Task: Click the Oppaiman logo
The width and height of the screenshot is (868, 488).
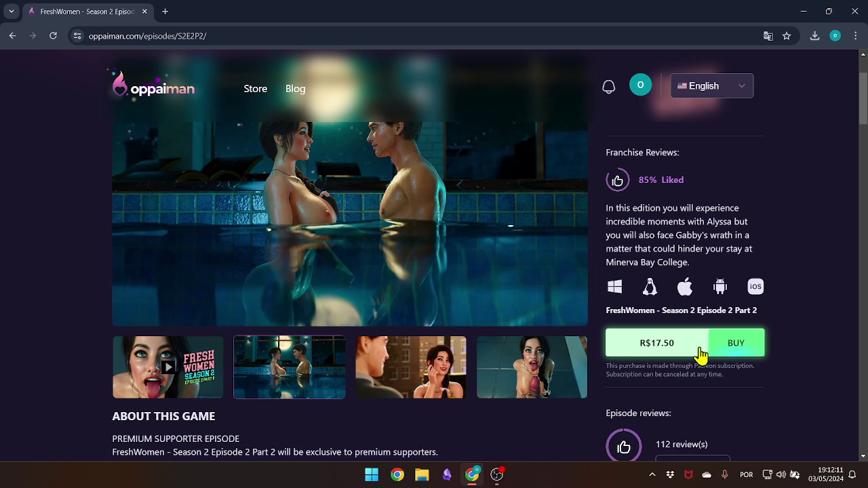Action: click(x=154, y=85)
